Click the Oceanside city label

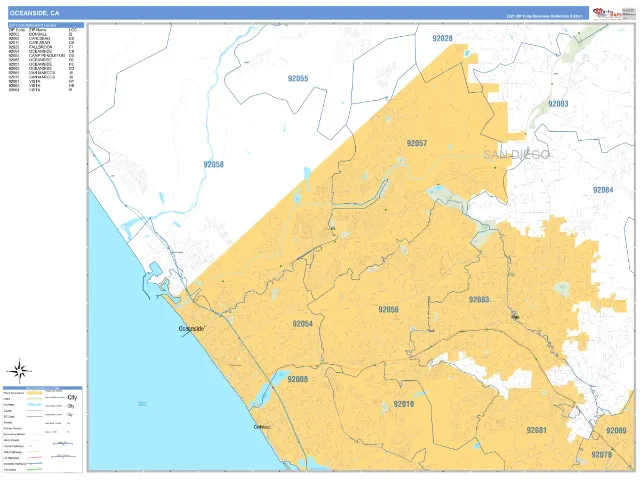pos(191,329)
